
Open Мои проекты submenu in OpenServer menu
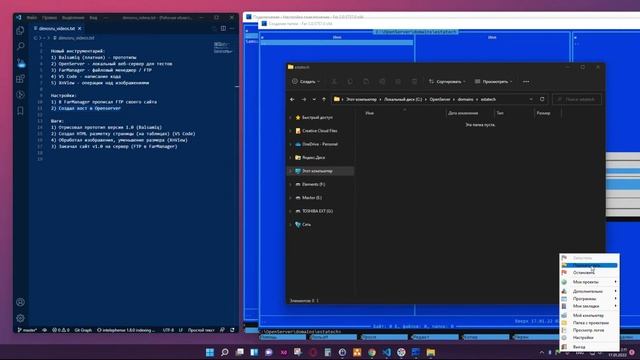(x=589, y=282)
